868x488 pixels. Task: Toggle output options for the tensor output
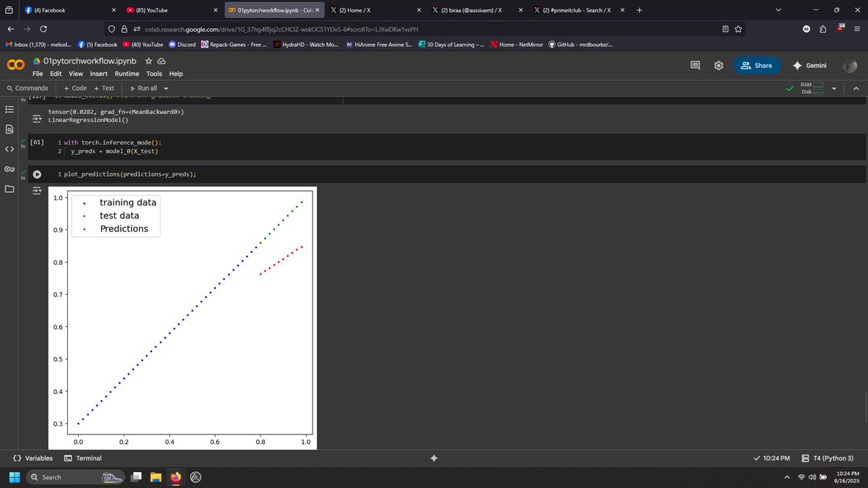(x=37, y=119)
